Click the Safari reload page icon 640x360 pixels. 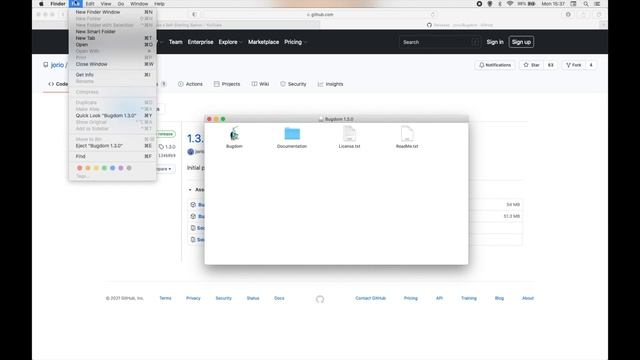433,14
